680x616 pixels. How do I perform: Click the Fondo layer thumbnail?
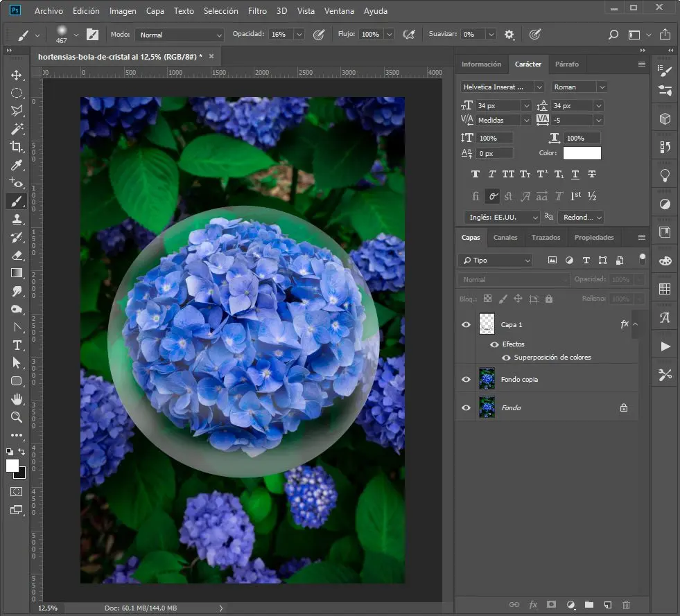pyautogui.click(x=487, y=407)
